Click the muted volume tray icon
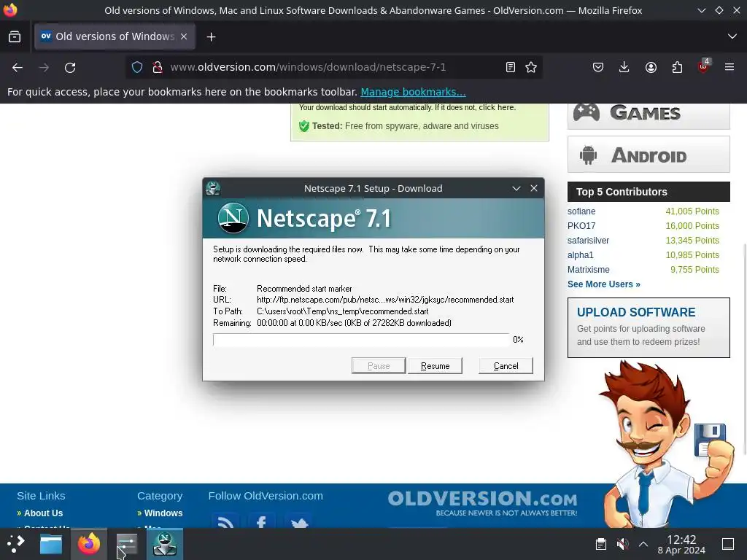The image size is (747, 560). point(622,544)
